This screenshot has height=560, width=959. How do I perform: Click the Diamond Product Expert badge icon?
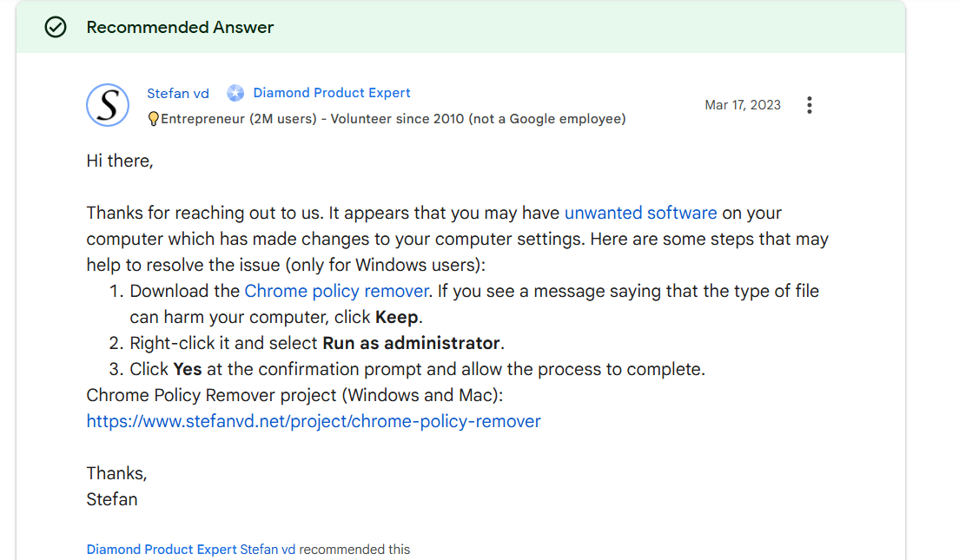click(235, 93)
